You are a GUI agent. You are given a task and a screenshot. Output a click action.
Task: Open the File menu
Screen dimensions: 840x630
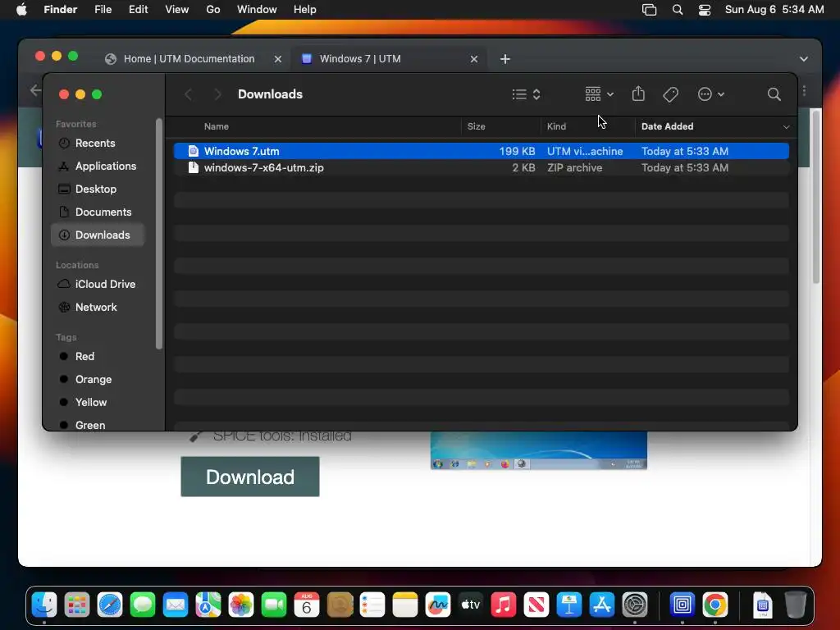[x=103, y=10]
